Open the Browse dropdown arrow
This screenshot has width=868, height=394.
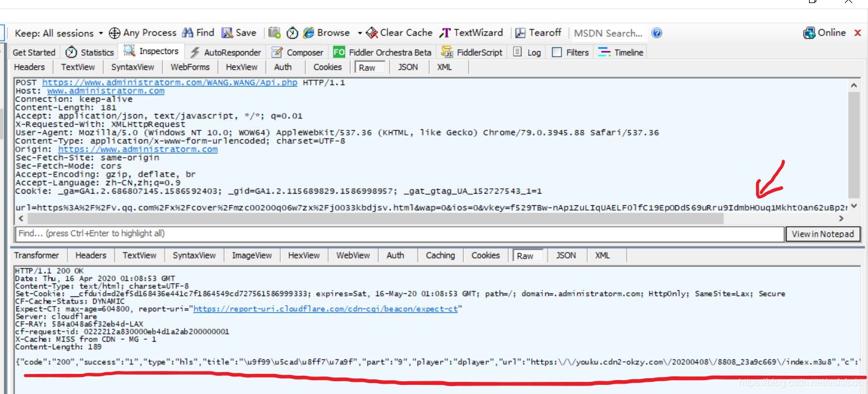pyautogui.click(x=360, y=33)
